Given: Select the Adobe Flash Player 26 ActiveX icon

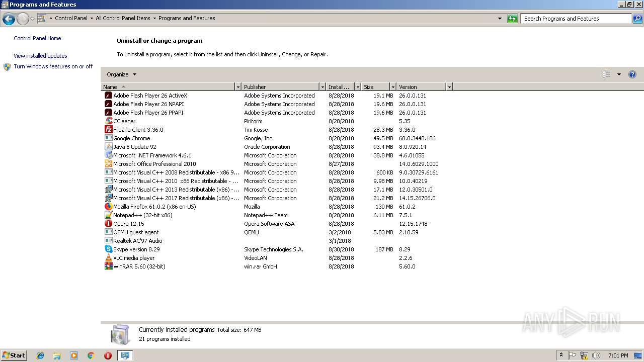Looking at the screenshot, I should (108, 96).
